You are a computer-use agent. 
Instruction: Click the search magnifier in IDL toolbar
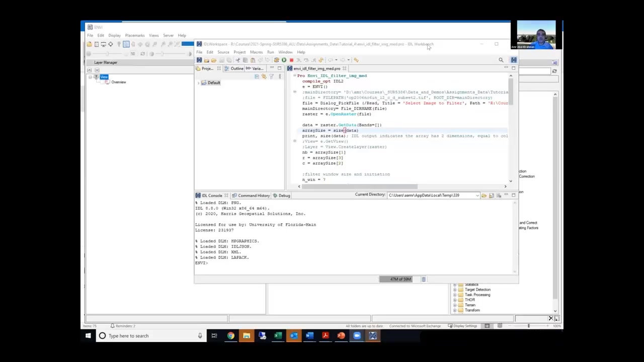coord(501,60)
